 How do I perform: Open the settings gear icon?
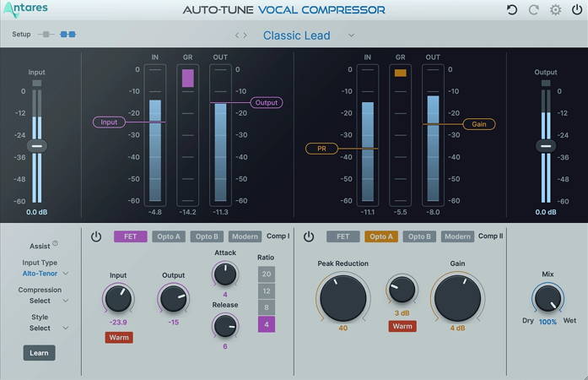[x=555, y=10]
